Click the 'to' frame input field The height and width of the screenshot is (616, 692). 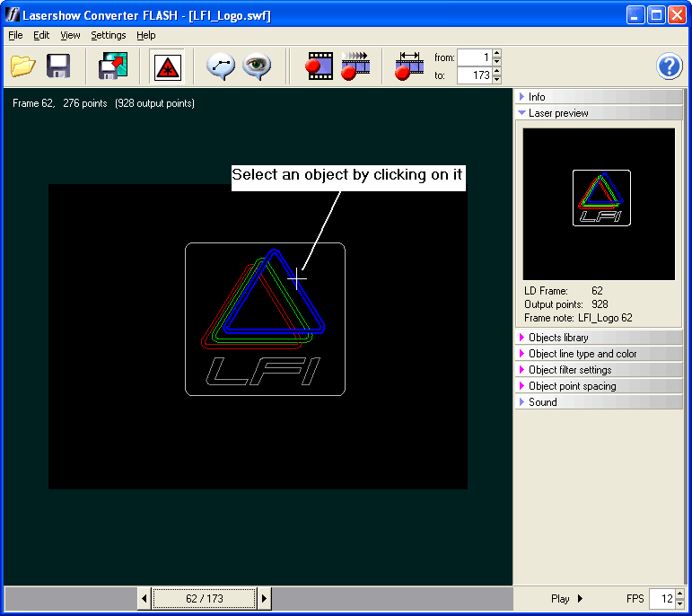coord(475,75)
